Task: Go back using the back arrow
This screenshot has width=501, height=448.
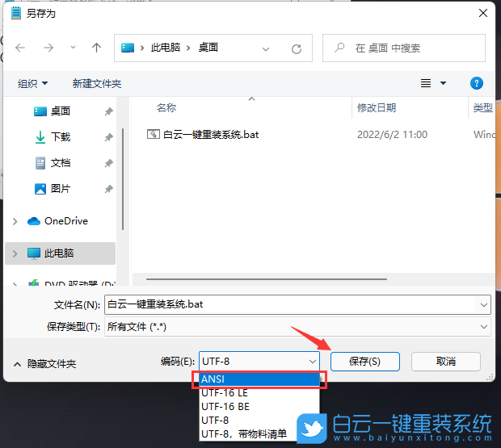Action: [20, 48]
